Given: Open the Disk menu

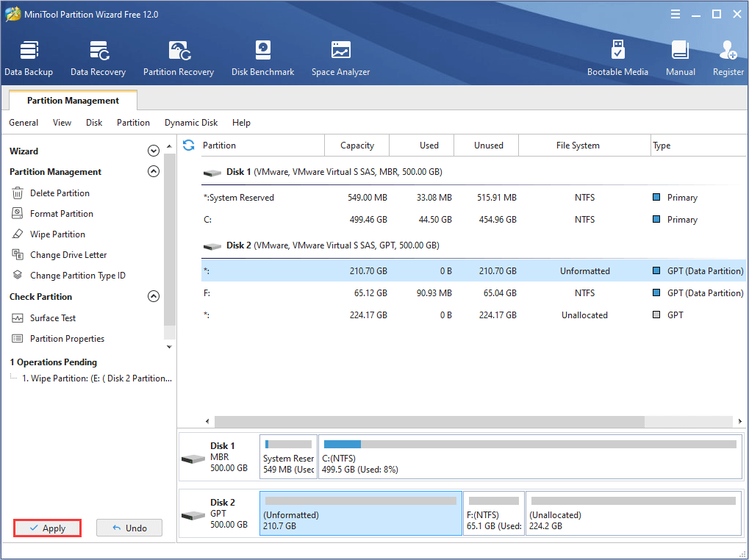Looking at the screenshot, I should [94, 123].
